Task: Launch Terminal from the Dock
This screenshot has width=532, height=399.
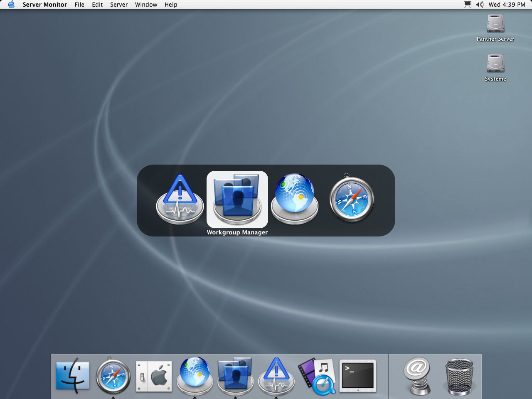Action: 358,376
